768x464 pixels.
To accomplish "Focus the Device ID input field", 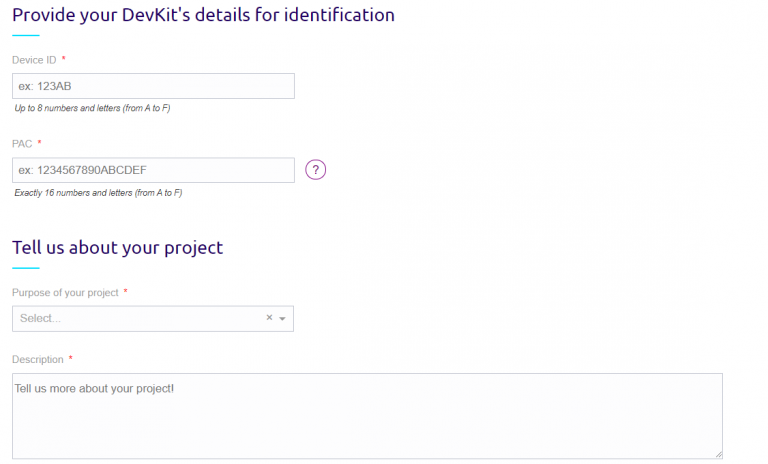I will coord(153,86).
